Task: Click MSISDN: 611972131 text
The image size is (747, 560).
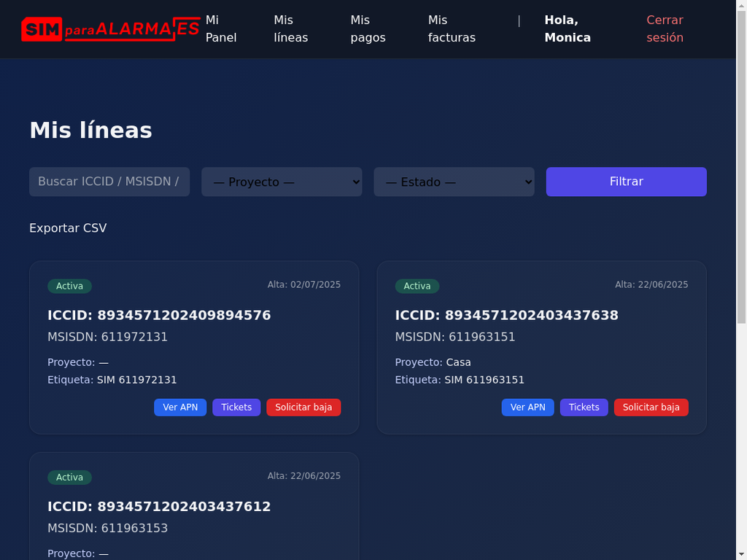Action: [108, 337]
